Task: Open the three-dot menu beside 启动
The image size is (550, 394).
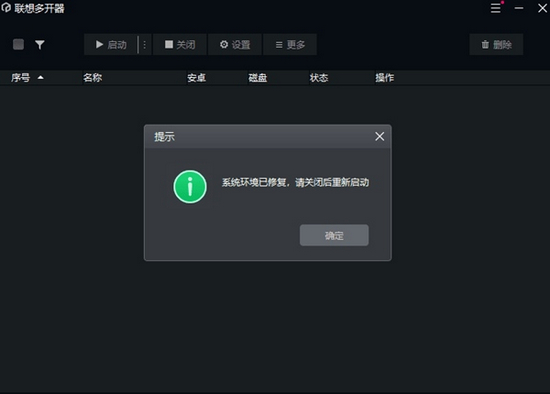Action: [145, 45]
